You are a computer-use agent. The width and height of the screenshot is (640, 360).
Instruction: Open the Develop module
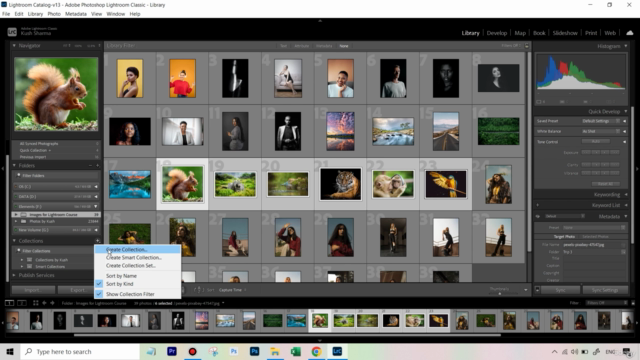(496, 33)
